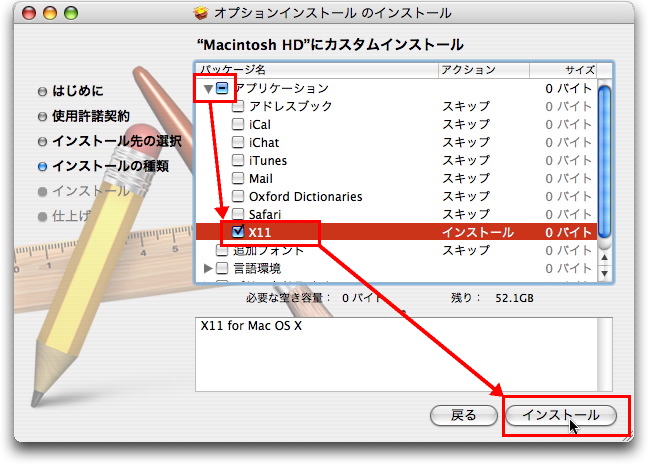648x465 pixels.
Task: Enable the iChat checkbox
Action: pyautogui.click(x=238, y=142)
